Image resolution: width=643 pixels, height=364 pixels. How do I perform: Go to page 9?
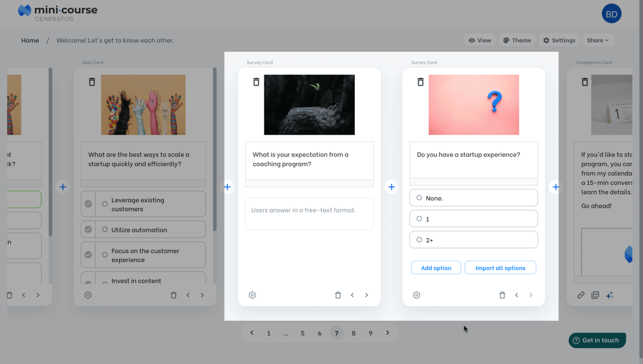(370, 333)
